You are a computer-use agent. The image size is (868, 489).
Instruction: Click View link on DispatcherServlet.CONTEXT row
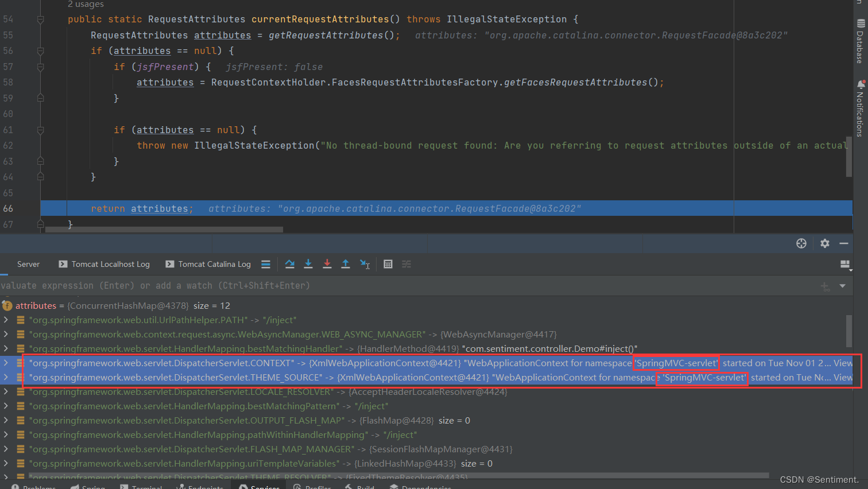click(x=843, y=363)
